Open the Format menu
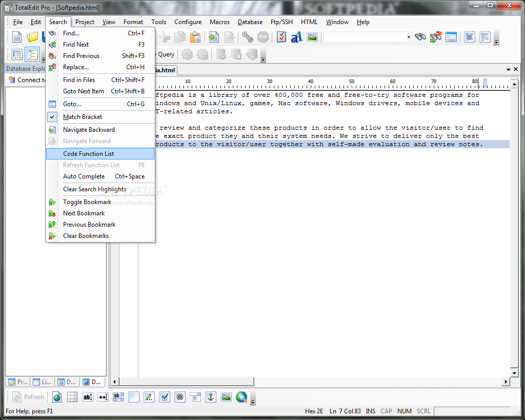The height and width of the screenshot is (420, 525). [133, 22]
